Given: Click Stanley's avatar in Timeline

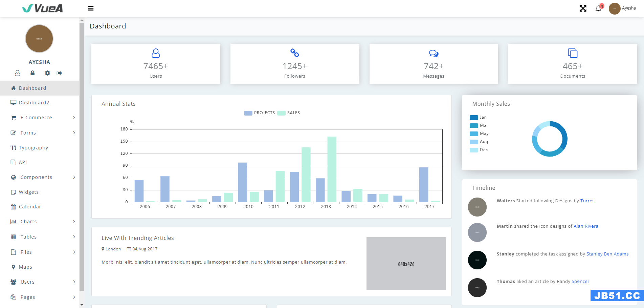Looking at the screenshot, I should (477, 260).
